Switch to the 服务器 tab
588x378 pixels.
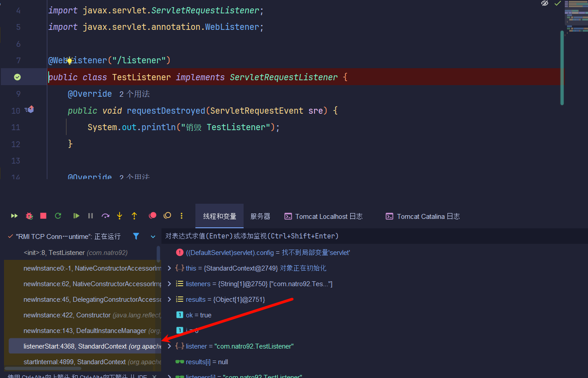click(260, 216)
